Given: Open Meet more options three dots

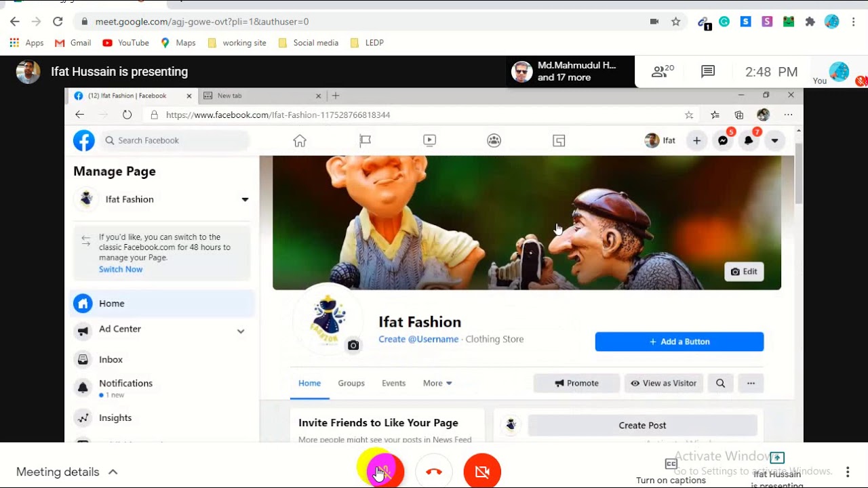Looking at the screenshot, I should point(848,472).
